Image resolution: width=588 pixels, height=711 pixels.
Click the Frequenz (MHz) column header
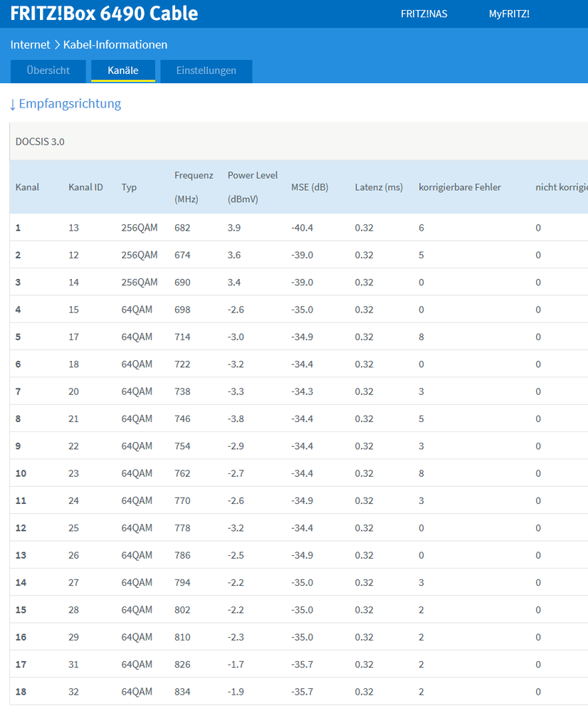(x=193, y=187)
